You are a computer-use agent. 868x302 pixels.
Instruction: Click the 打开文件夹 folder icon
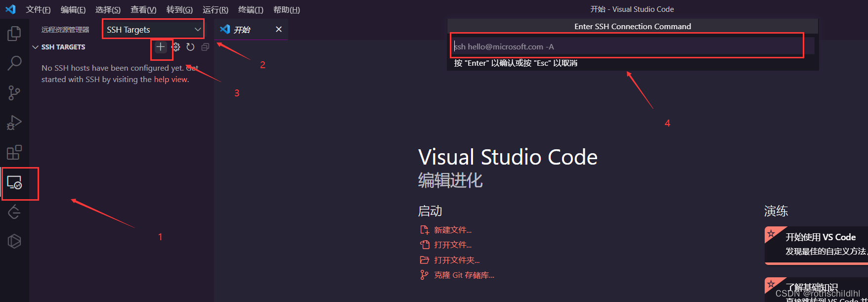point(424,260)
